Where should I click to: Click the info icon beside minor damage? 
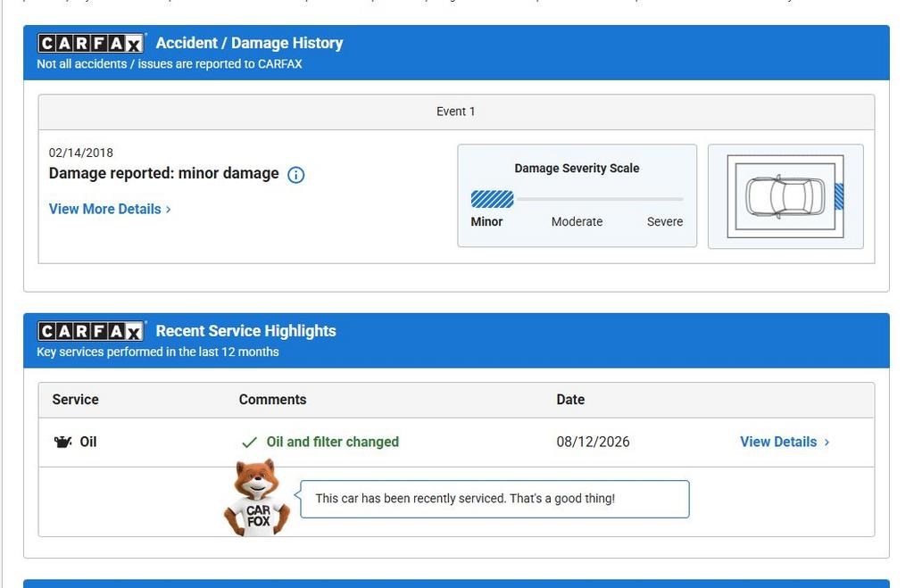(295, 175)
